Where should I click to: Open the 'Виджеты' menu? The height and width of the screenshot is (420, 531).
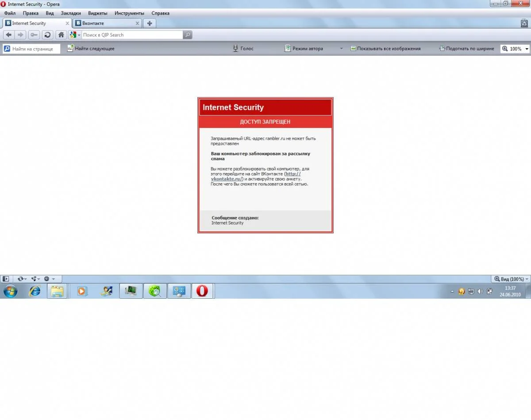coord(97,13)
